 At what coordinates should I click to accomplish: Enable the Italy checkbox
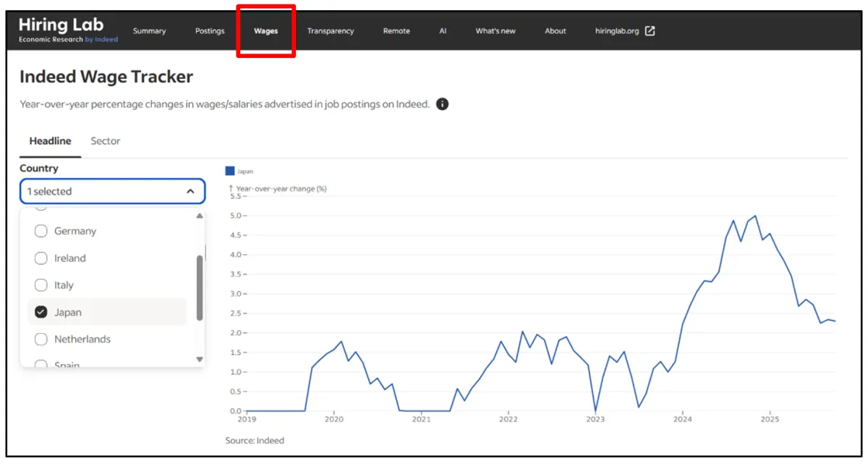coord(41,285)
